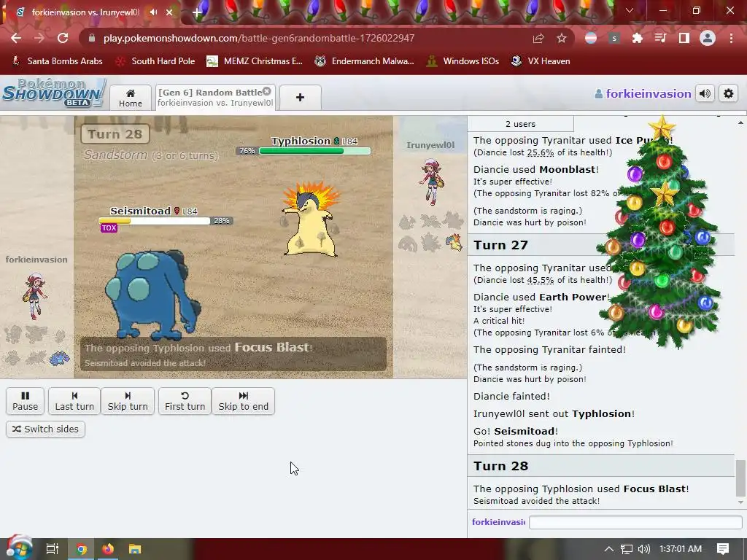Open File Explorer from taskbar

135,549
